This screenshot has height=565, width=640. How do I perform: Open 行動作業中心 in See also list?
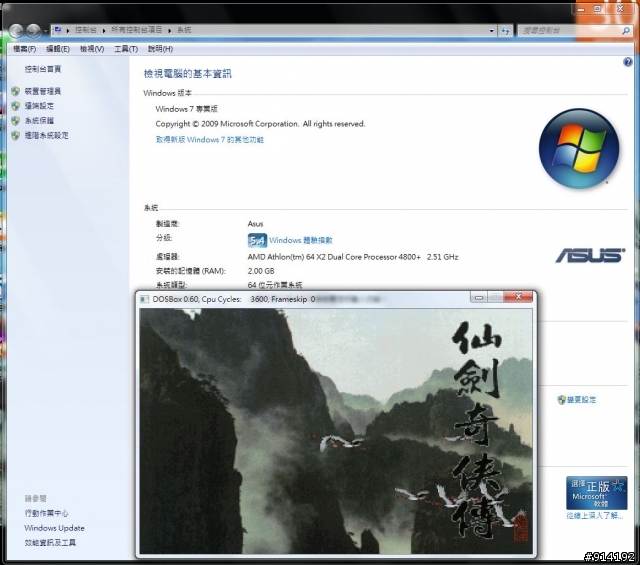(47, 513)
